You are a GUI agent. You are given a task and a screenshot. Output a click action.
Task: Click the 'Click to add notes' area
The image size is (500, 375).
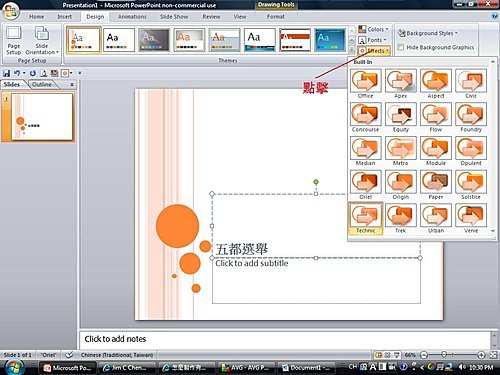point(285,339)
